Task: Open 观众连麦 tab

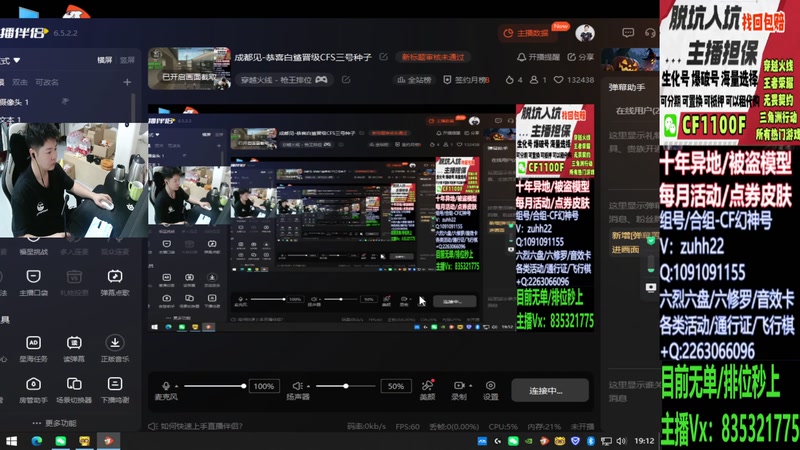Action: pos(115,252)
